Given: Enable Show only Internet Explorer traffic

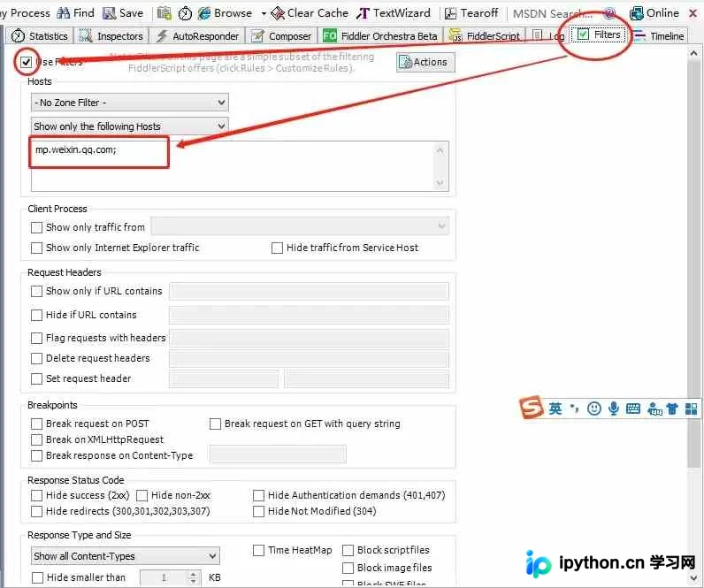Looking at the screenshot, I should pyautogui.click(x=37, y=248).
